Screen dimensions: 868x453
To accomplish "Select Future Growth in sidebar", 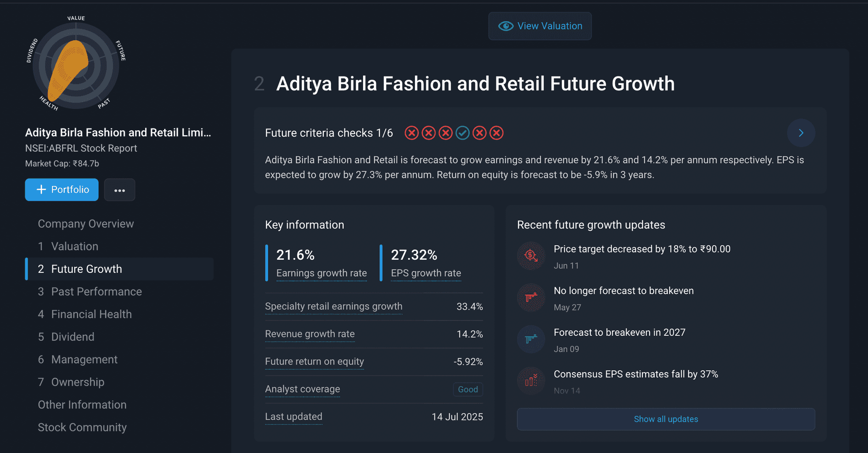I will pyautogui.click(x=119, y=269).
